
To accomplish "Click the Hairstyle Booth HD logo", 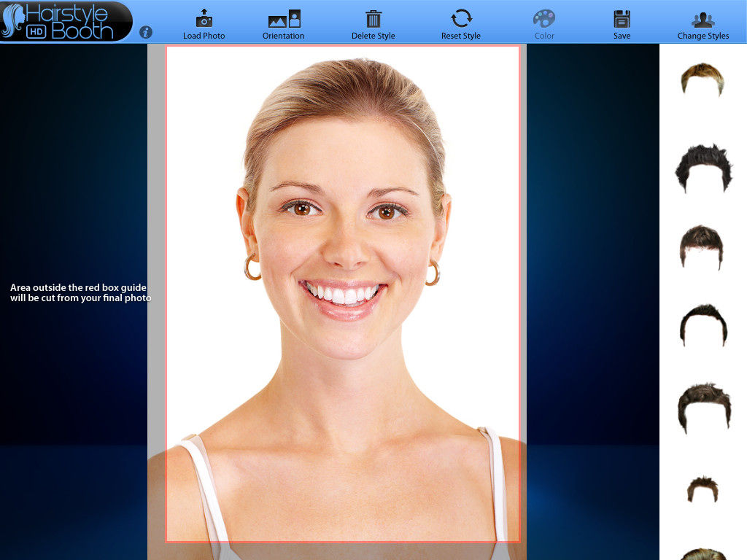I will 65,21.
